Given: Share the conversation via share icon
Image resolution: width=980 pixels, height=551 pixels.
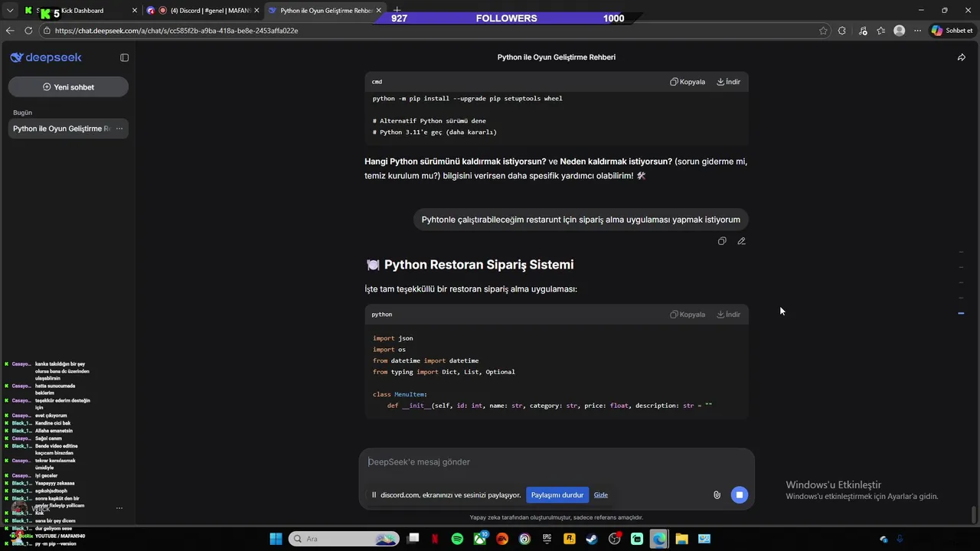Looking at the screenshot, I should point(962,57).
